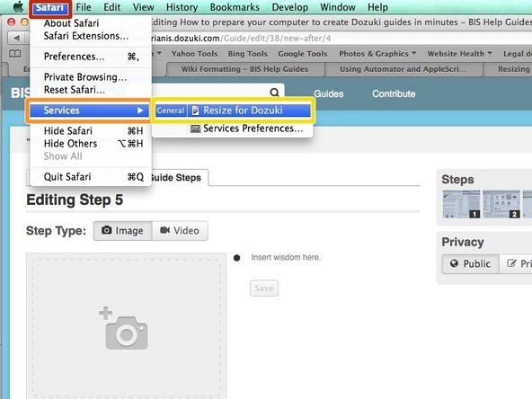The height and width of the screenshot is (399, 532).
Task: Open the Help menu
Action: click(x=377, y=7)
